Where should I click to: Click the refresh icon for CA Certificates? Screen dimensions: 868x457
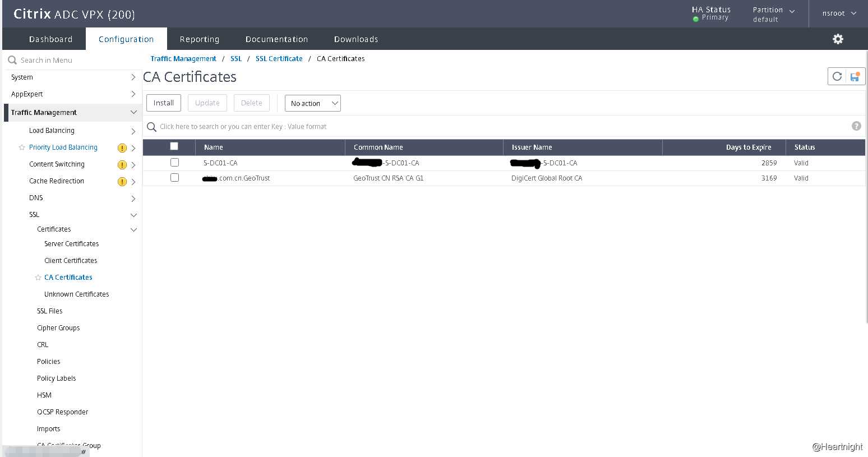click(837, 76)
